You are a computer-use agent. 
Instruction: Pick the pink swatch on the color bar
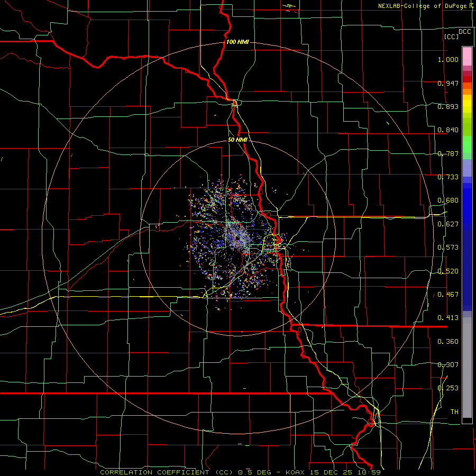tap(467, 56)
